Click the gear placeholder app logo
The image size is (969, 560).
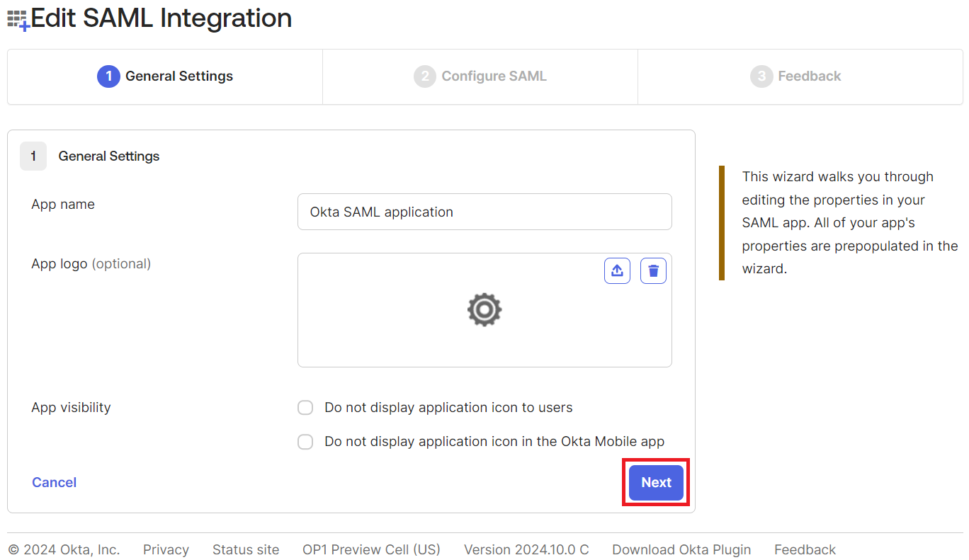tap(484, 310)
